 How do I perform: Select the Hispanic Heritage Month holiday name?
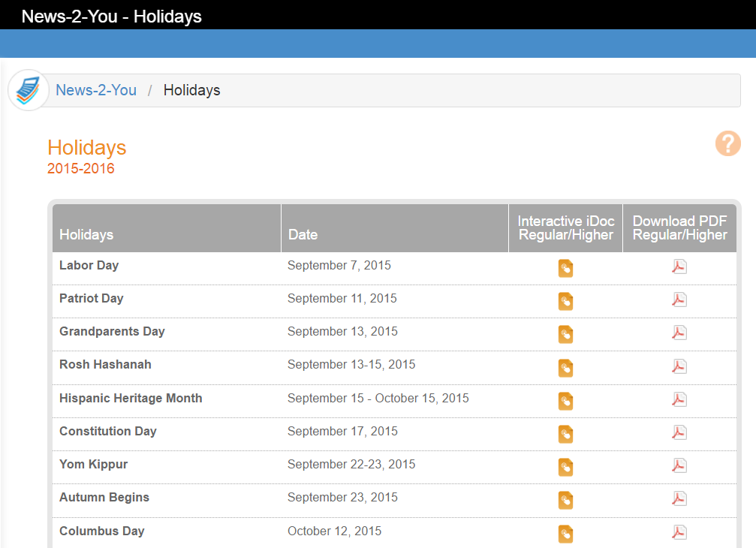coord(131,399)
